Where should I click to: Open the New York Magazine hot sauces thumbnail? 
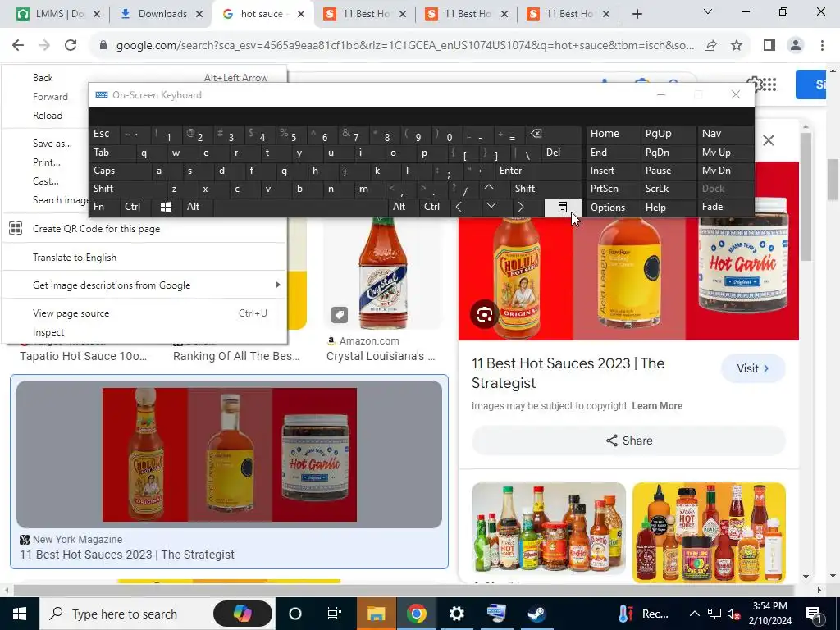tap(230, 454)
